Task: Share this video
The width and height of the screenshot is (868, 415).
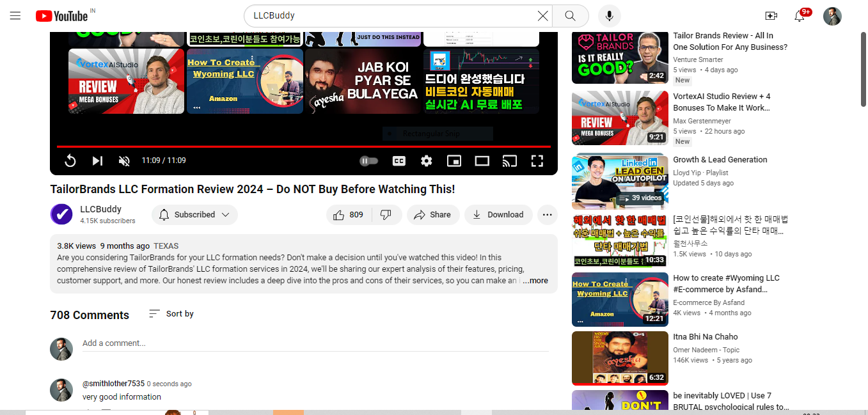Action: tap(433, 215)
